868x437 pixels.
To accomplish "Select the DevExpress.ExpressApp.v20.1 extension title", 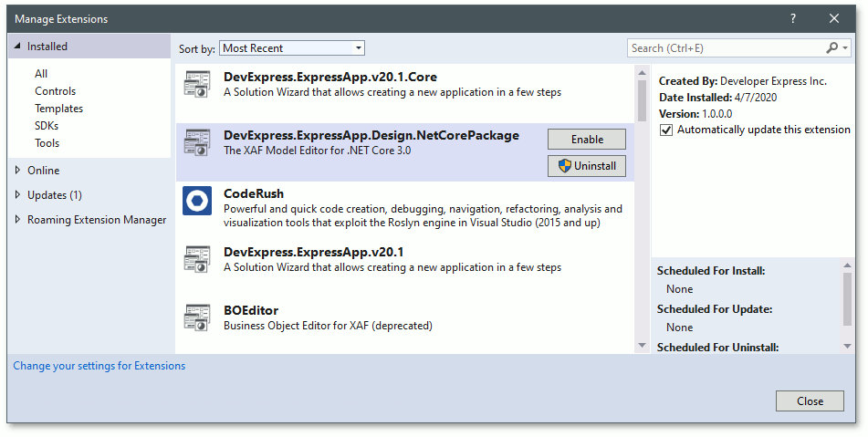I will [x=313, y=252].
